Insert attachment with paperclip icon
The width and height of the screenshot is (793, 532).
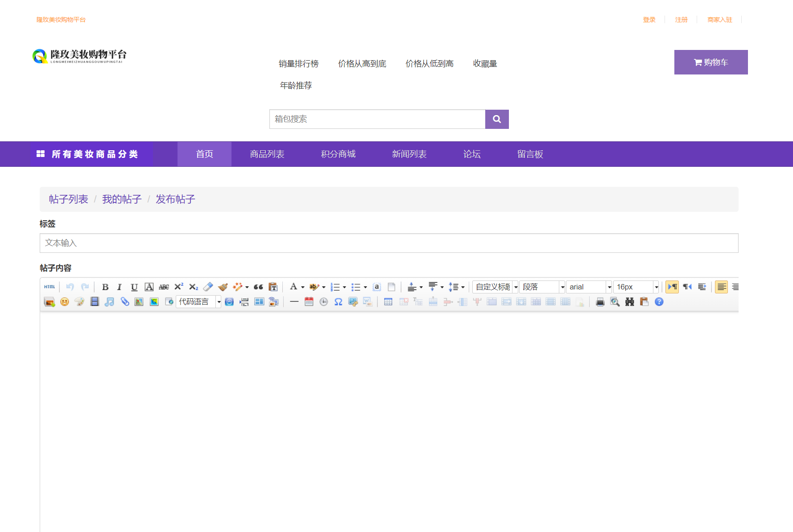pyautogui.click(x=124, y=302)
